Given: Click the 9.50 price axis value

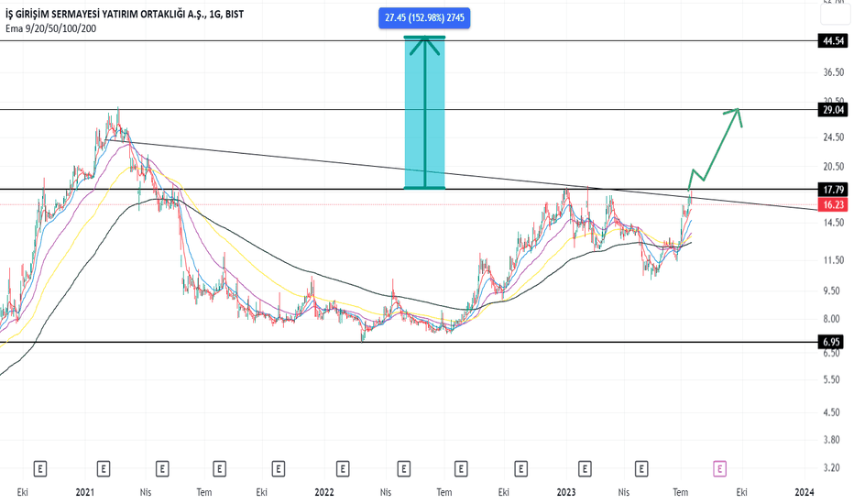Looking at the screenshot, I should pos(832,291).
